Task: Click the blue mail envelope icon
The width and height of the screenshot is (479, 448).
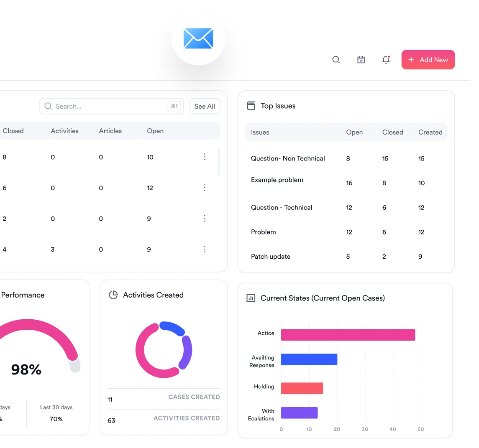Action: [x=198, y=38]
